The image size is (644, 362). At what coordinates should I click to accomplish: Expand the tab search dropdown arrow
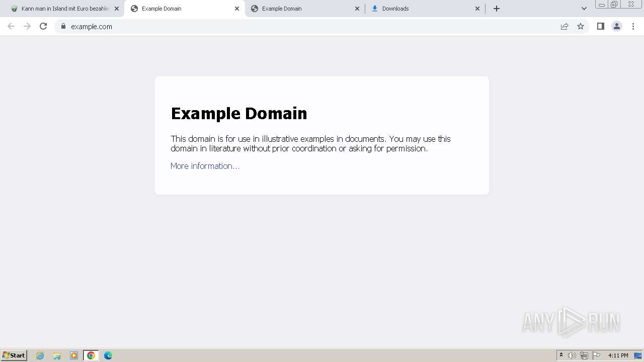pos(584,9)
